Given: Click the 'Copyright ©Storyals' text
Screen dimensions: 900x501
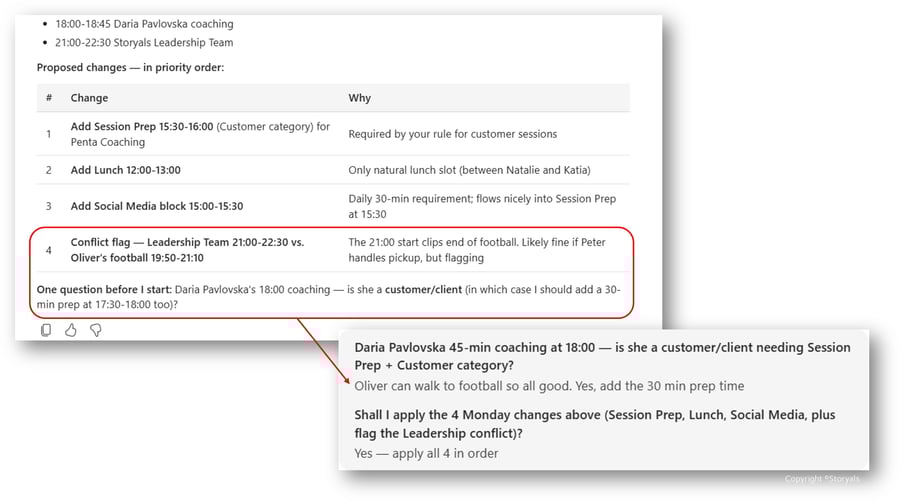Looking at the screenshot, I should coord(821,479).
